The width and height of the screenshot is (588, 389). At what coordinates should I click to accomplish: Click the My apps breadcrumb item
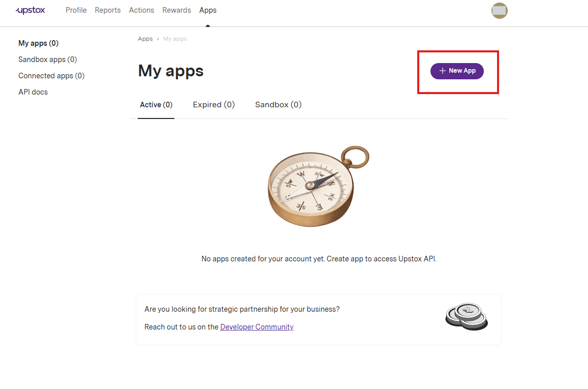pyautogui.click(x=175, y=39)
